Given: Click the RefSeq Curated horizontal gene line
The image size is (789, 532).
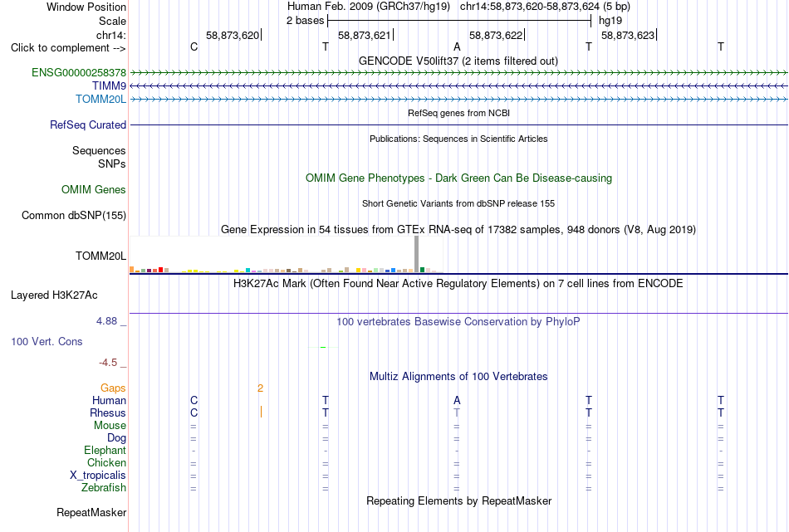Looking at the screenshot, I should click(x=458, y=124).
